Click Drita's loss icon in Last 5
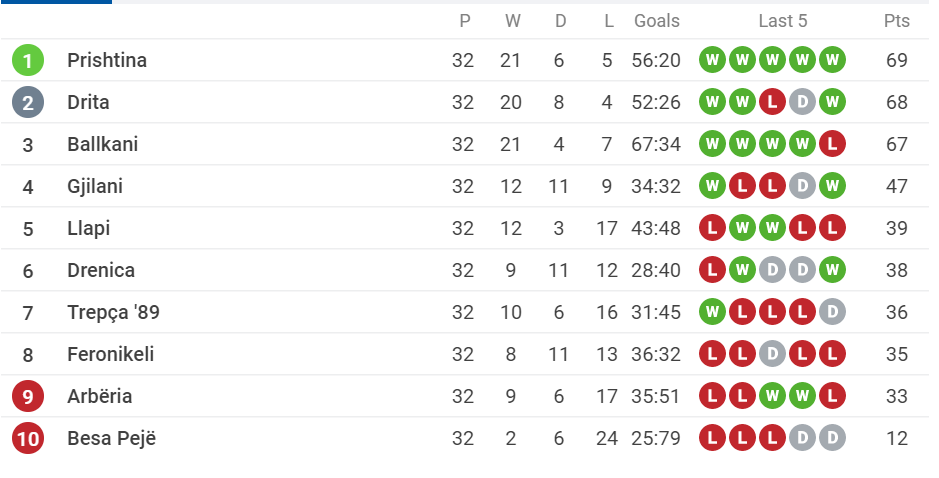The image size is (939, 478). point(772,102)
